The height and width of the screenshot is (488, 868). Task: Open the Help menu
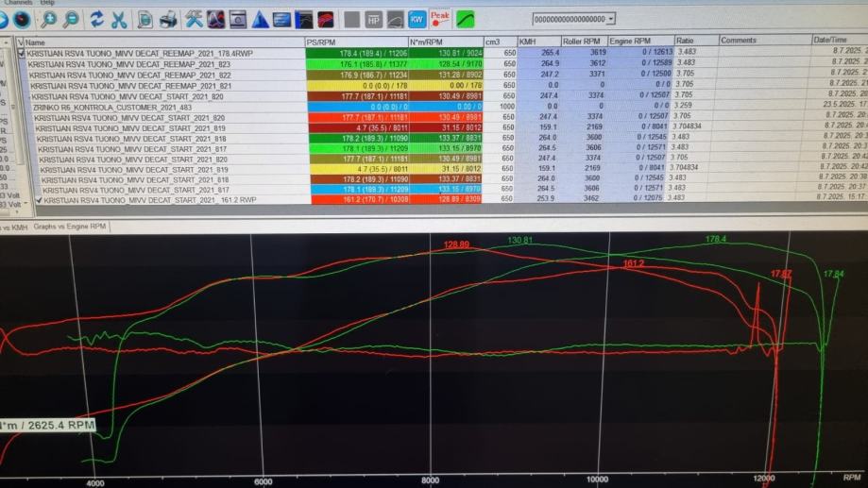[x=47, y=3]
